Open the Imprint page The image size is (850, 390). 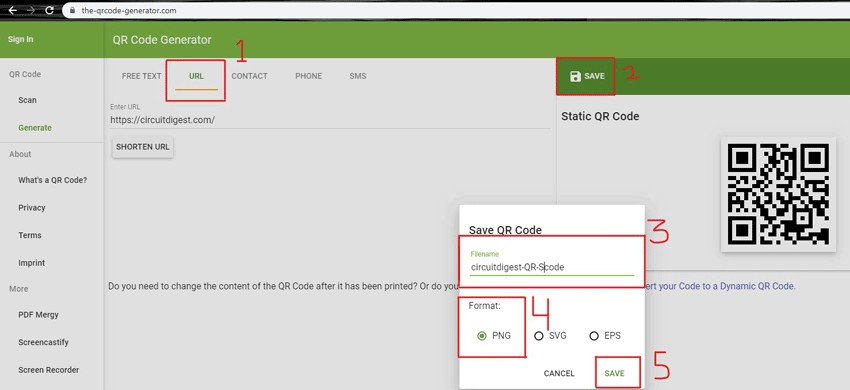(31, 263)
